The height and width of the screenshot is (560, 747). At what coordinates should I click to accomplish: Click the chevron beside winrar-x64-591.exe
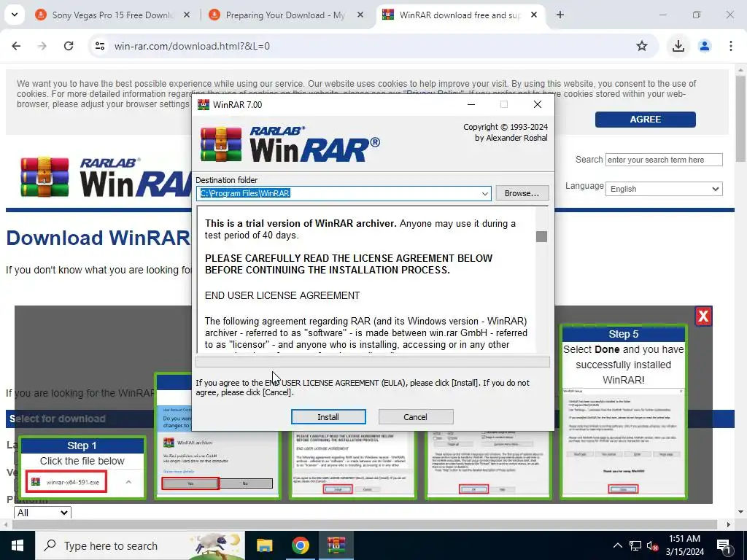128,482
